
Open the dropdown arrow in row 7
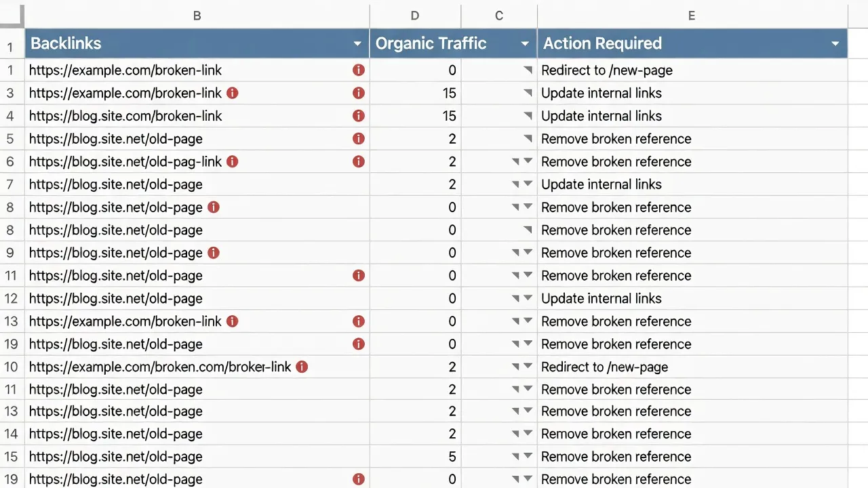[x=528, y=184]
